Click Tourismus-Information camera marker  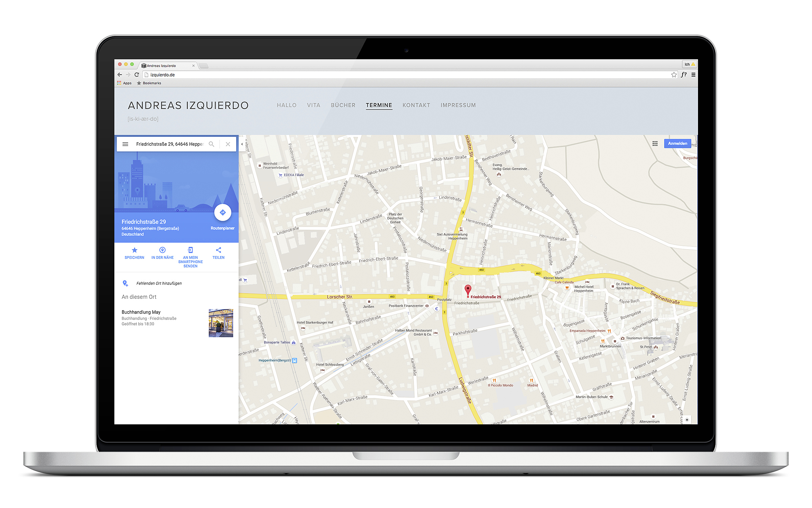623,338
